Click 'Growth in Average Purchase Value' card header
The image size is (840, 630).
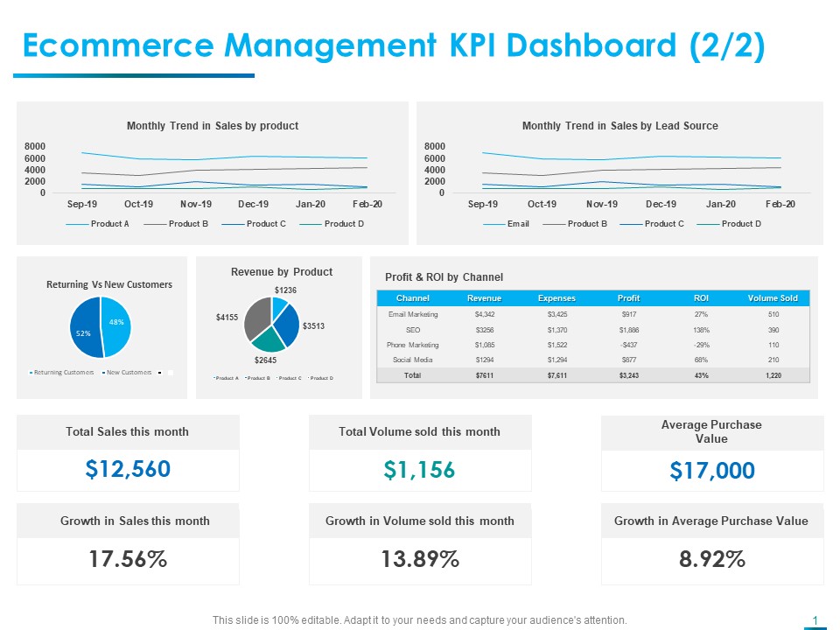click(711, 521)
